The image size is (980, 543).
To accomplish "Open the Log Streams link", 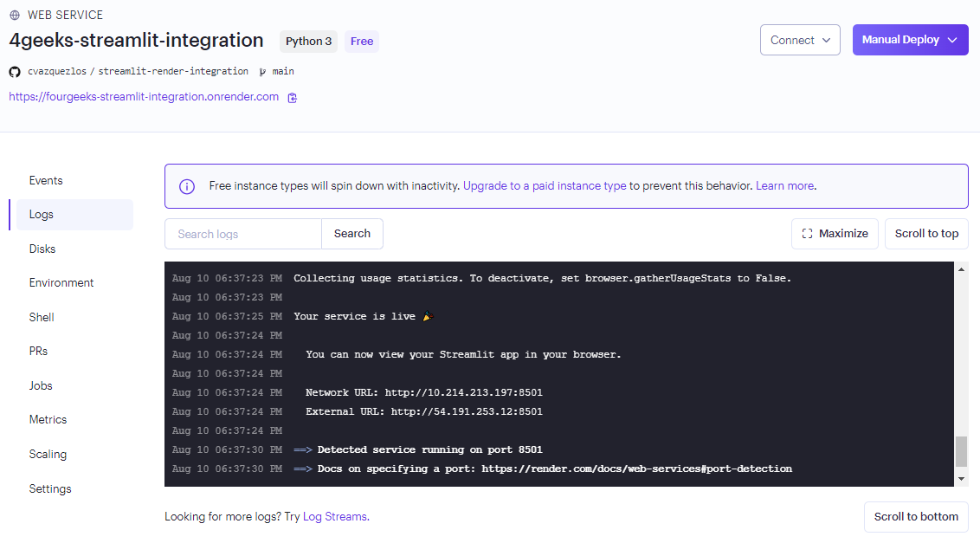I will click(335, 517).
